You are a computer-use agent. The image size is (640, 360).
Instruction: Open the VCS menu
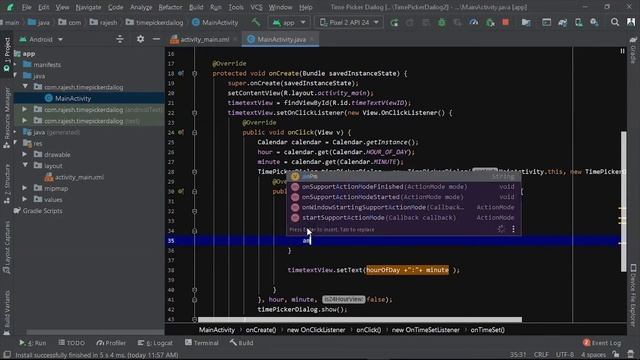point(256,7)
